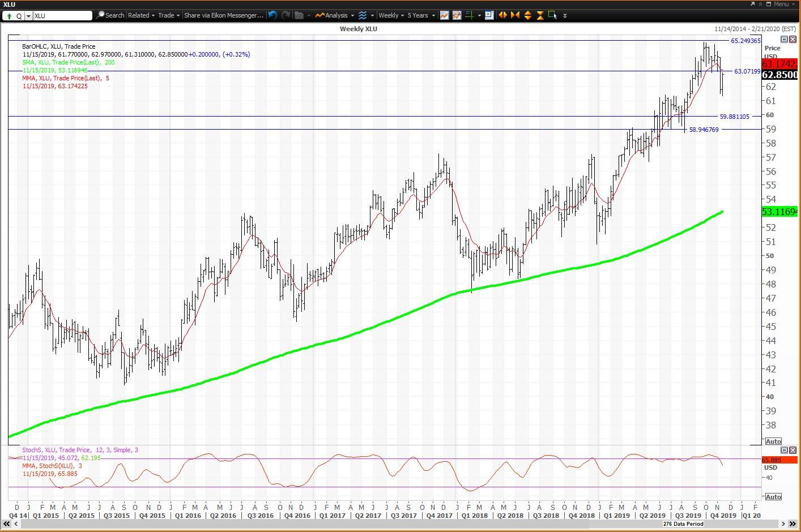Open the Menu at top right

pyautogui.click(x=782, y=4)
